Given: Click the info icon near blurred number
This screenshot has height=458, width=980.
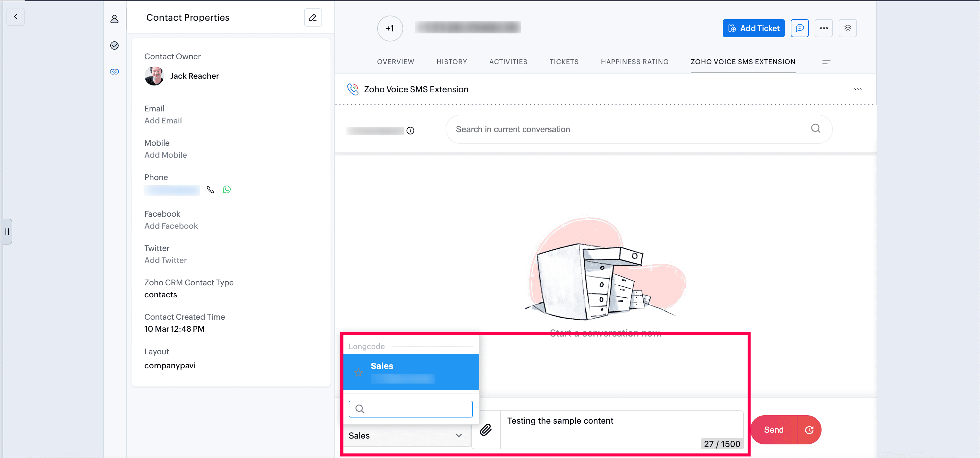Looking at the screenshot, I should click(410, 131).
